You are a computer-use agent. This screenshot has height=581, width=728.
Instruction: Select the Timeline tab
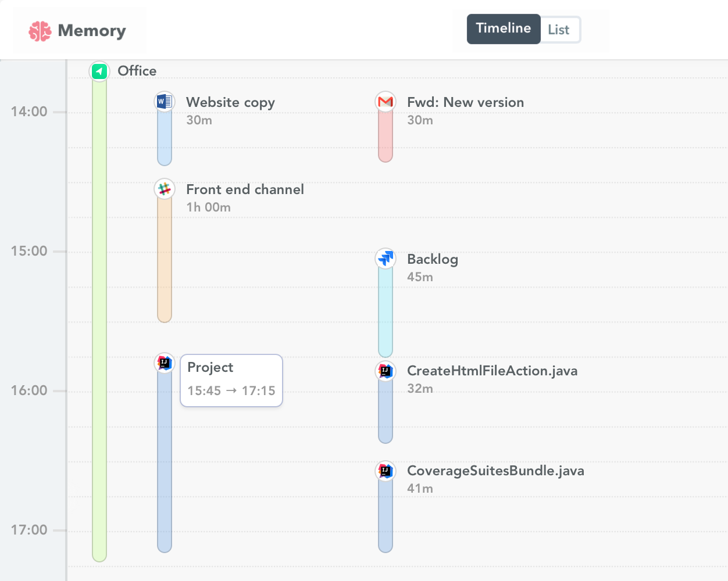tap(504, 28)
